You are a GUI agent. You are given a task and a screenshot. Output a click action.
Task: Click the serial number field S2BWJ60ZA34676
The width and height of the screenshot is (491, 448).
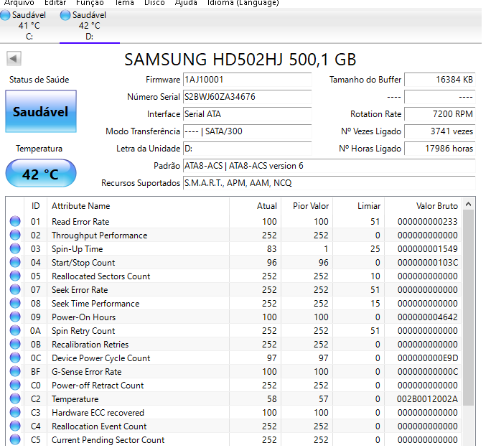pos(247,97)
